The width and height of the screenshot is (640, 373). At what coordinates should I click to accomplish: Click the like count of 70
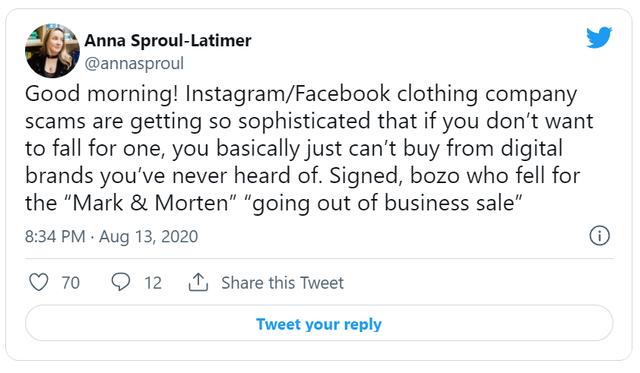point(71,283)
